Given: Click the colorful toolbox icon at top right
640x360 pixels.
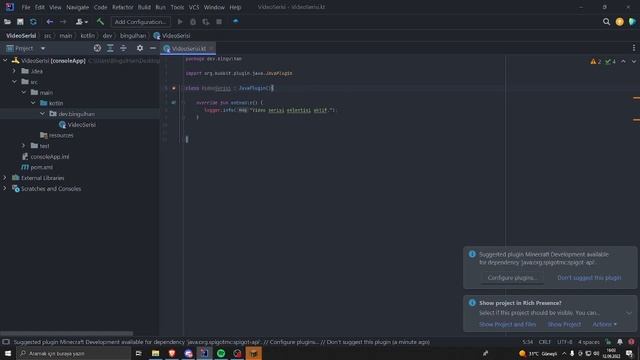Looking at the screenshot, I should tap(632, 22).
